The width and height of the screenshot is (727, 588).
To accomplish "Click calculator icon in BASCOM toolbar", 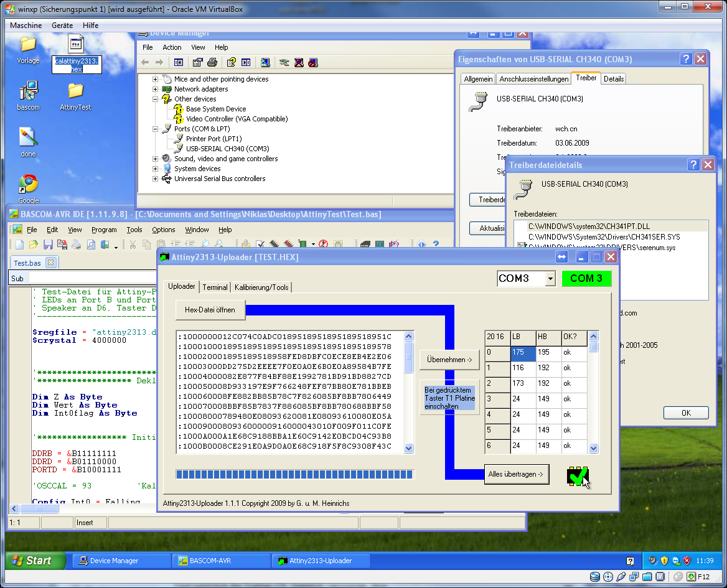I will (x=338, y=244).
